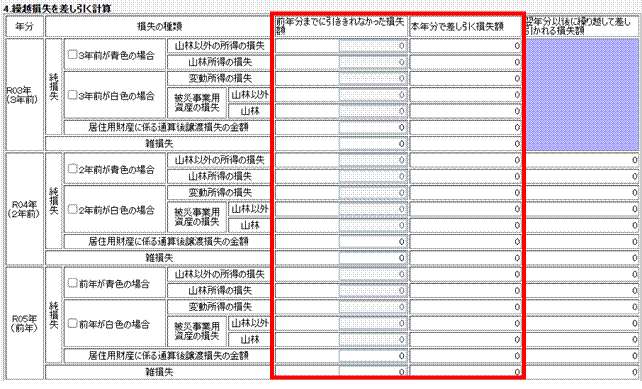The height and width of the screenshot is (389, 642).
Task: Check the 前年が青色の場合 checkbox
Action: tap(72, 283)
